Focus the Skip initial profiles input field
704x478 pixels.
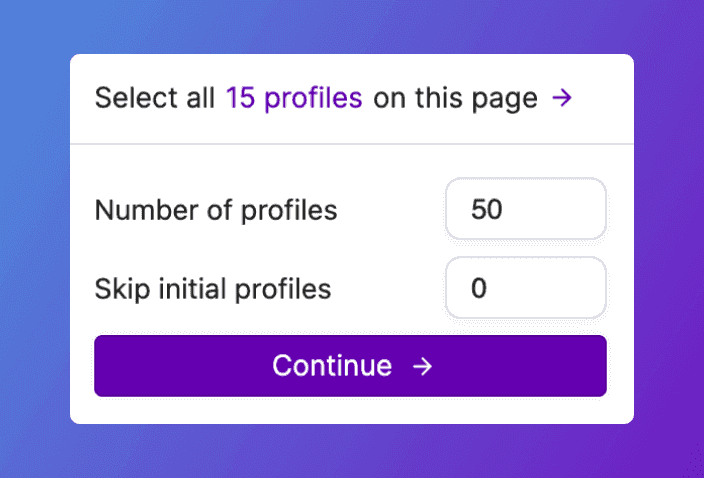coord(526,288)
